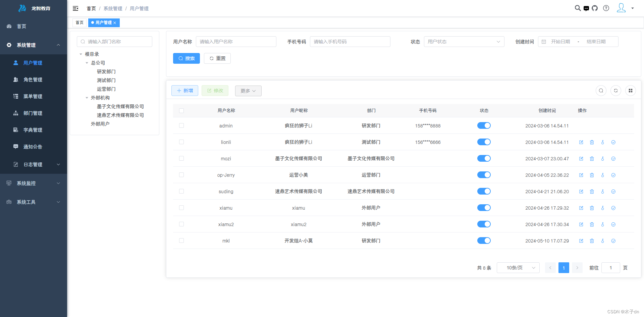644x317 pixels.
Task: Click edit icon in op-Jerry row
Action: click(x=581, y=175)
